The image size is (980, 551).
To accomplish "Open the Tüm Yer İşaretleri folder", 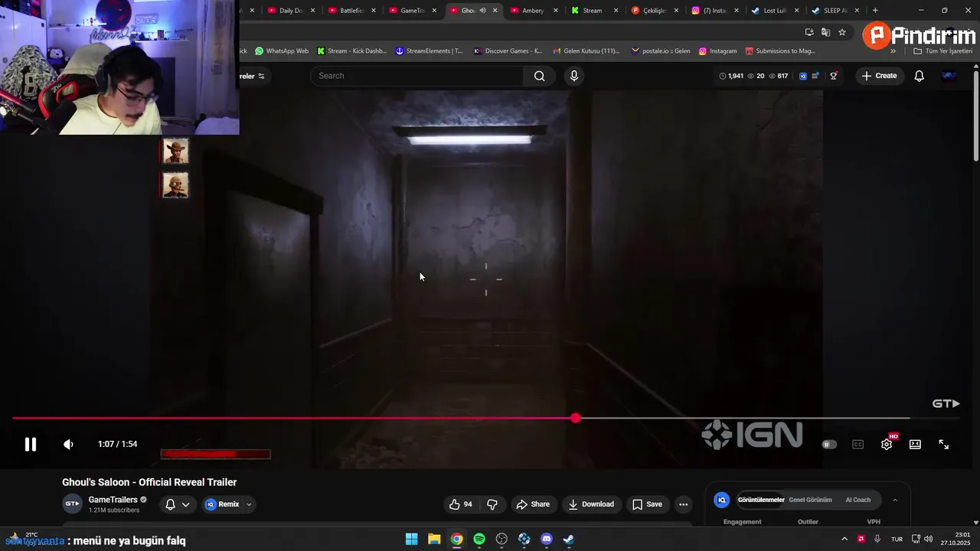I will click(x=942, y=51).
